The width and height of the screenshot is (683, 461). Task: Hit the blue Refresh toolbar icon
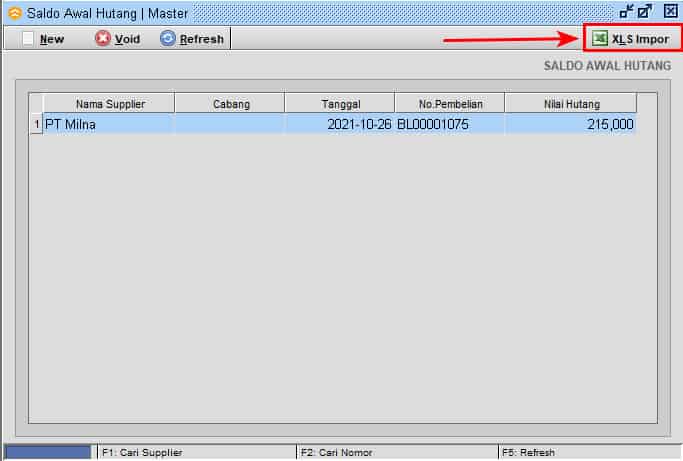point(168,39)
